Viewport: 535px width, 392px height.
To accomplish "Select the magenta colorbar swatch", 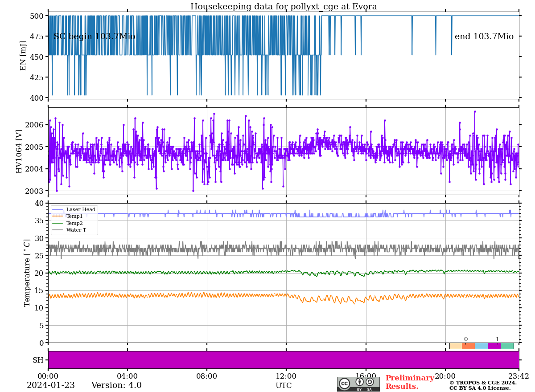I will point(494,346).
